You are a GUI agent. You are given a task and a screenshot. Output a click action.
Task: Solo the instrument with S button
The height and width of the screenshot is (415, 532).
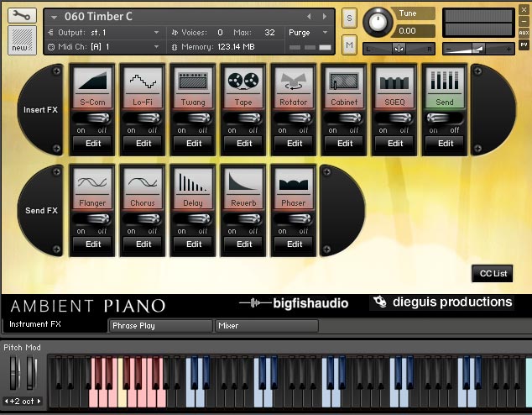tap(349, 18)
